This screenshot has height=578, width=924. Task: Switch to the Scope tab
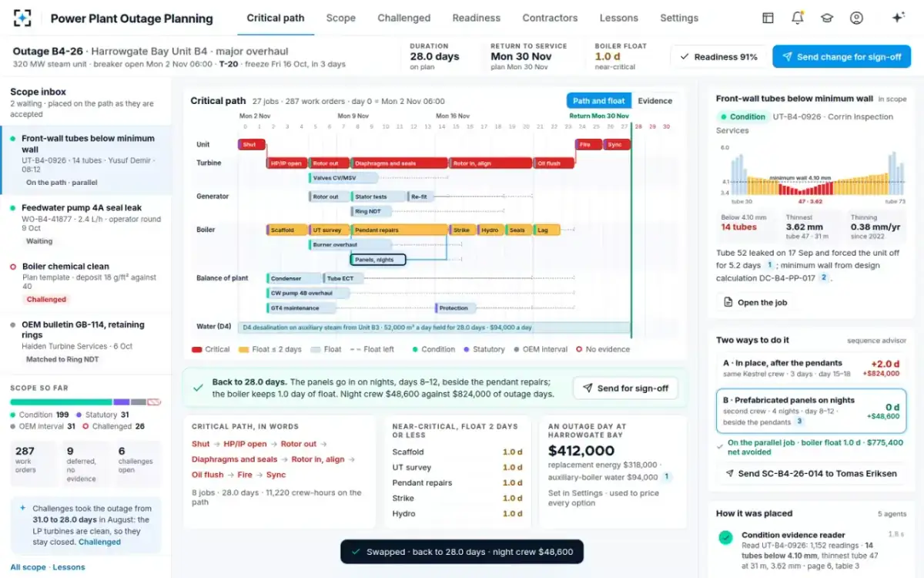coord(340,18)
